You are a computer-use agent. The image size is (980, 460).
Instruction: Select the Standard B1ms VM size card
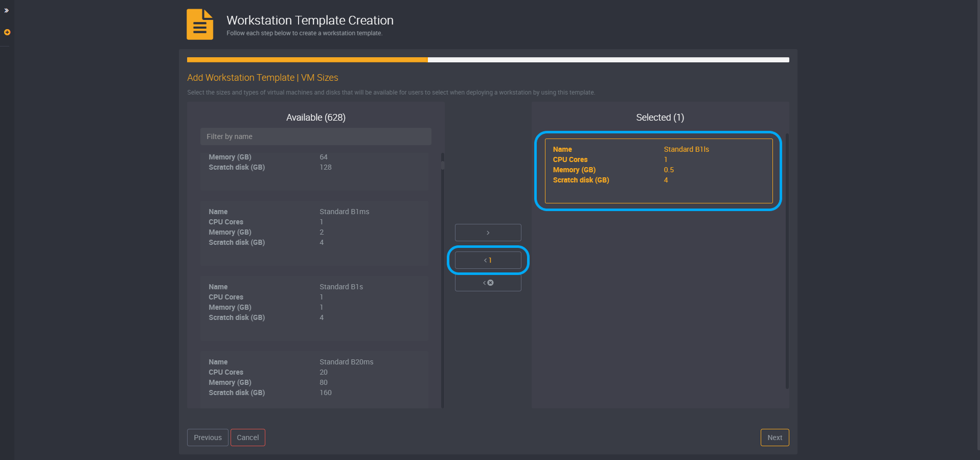[x=314, y=234]
